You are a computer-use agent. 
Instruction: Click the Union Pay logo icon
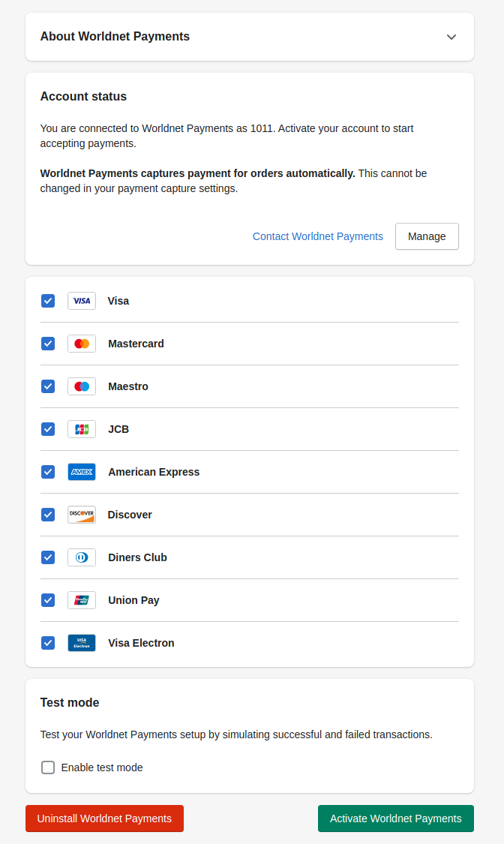[82, 600]
